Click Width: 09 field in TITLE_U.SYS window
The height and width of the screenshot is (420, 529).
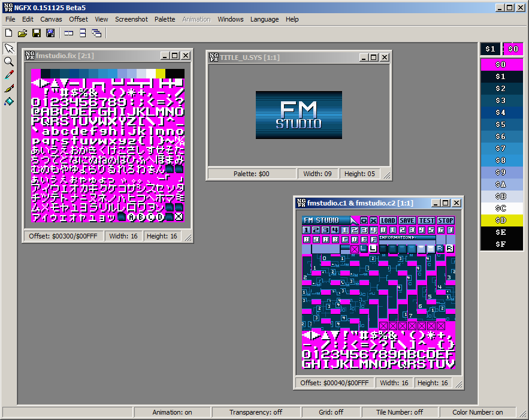[318, 174]
